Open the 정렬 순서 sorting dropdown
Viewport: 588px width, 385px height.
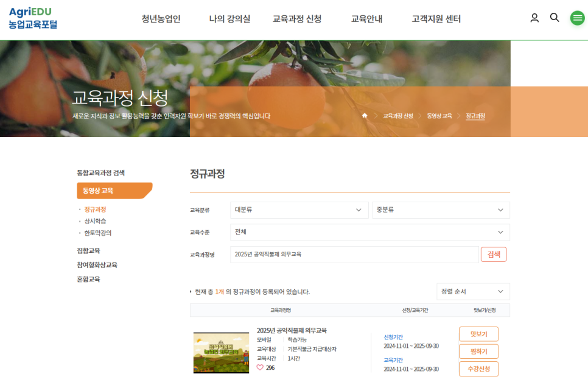tap(473, 292)
